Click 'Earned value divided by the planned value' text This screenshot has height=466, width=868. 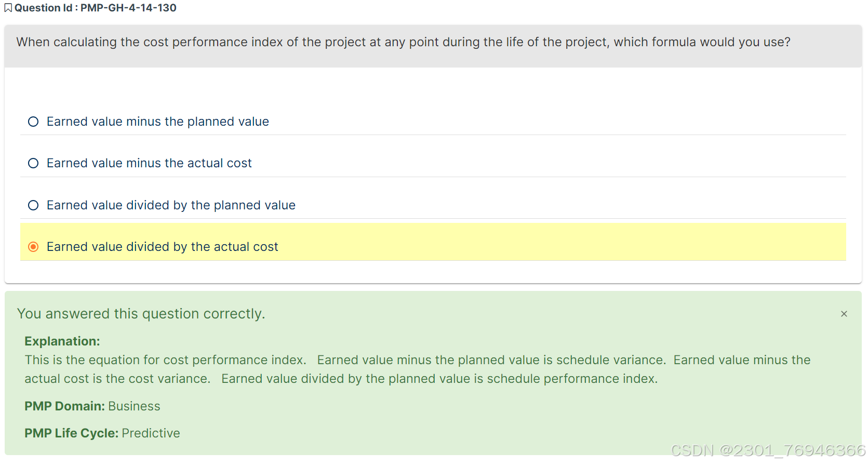(x=171, y=205)
